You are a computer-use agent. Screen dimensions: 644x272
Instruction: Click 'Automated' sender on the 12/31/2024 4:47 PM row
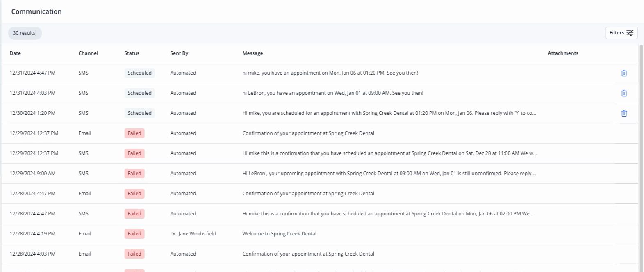[x=183, y=73]
